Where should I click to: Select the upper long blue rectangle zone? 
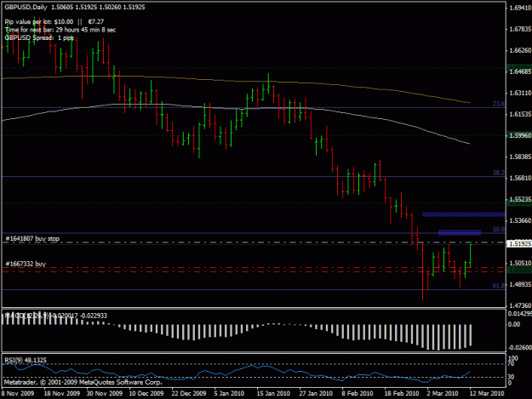(x=464, y=214)
